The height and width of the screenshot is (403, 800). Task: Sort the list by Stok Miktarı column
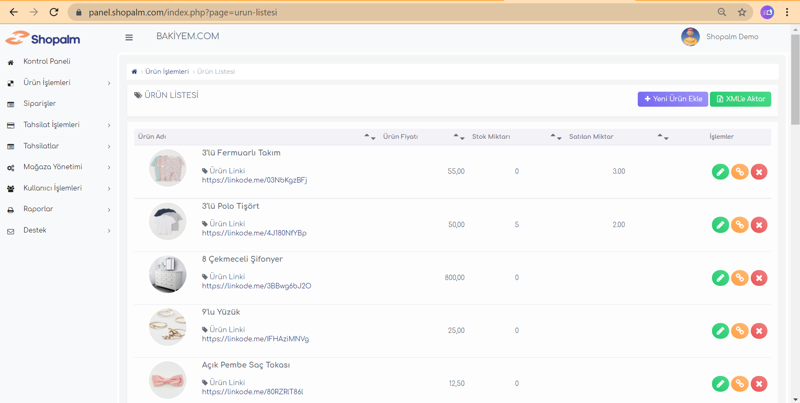(555, 137)
